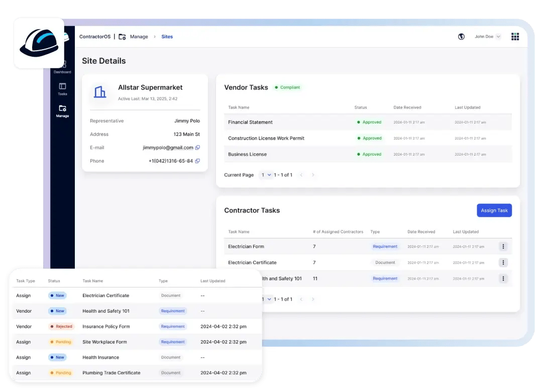This screenshot has width=543, height=392.
Task: Click Pending status on Plumbing Trade Certificate
Action: 61,372
